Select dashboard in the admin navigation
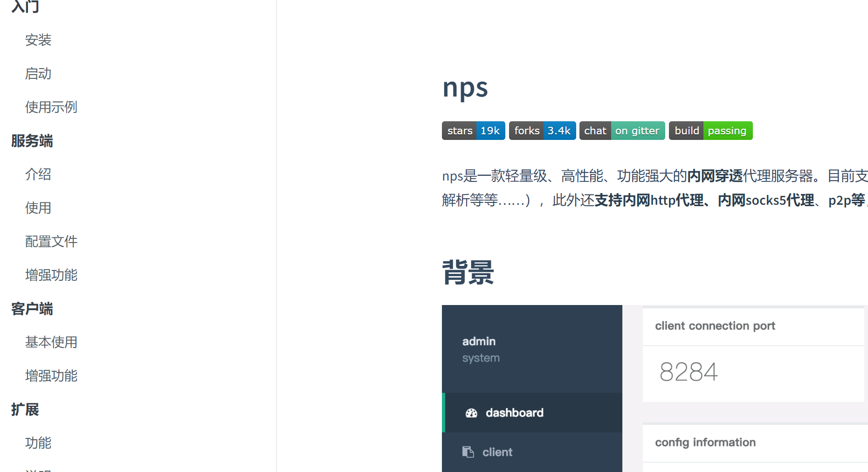Image resolution: width=868 pixels, height=472 pixels. (515, 412)
